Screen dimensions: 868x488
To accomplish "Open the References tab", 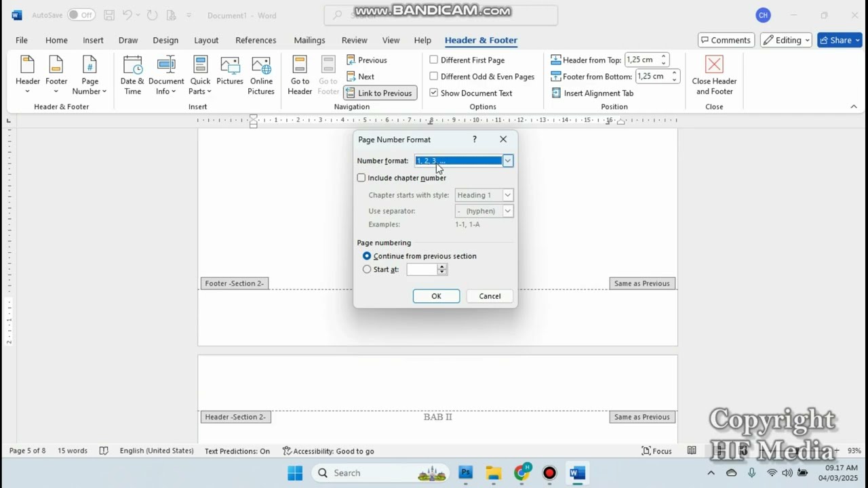I will tap(256, 40).
